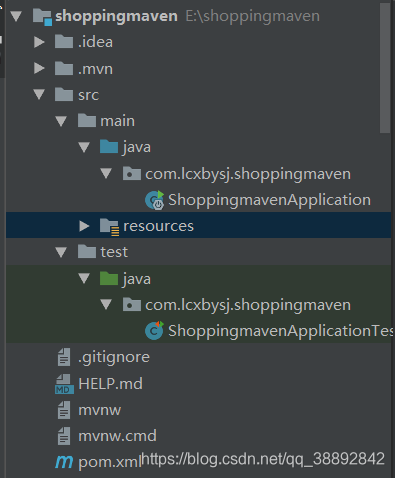Select java label under main

tap(137, 147)
